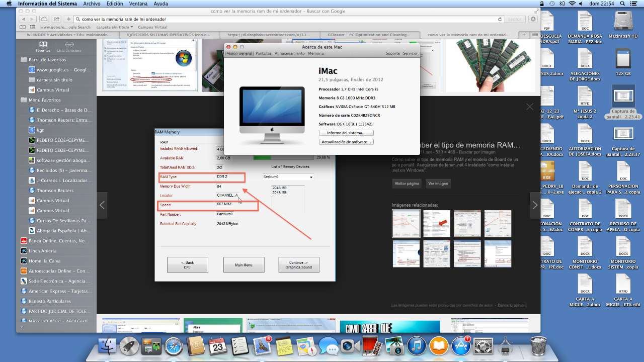Click the "Actualización de software..." button
This screenshot has height=362, width=644.
[x=346, y=142]
